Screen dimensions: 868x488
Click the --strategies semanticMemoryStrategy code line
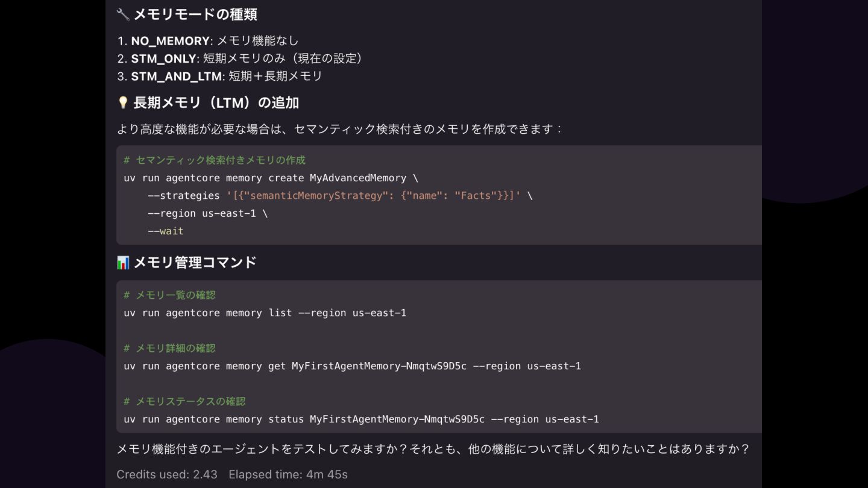click(340, 196)
